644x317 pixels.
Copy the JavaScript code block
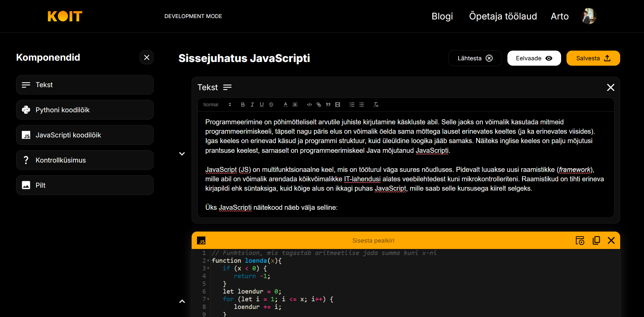pyautogui.click(x=596, y=241)
